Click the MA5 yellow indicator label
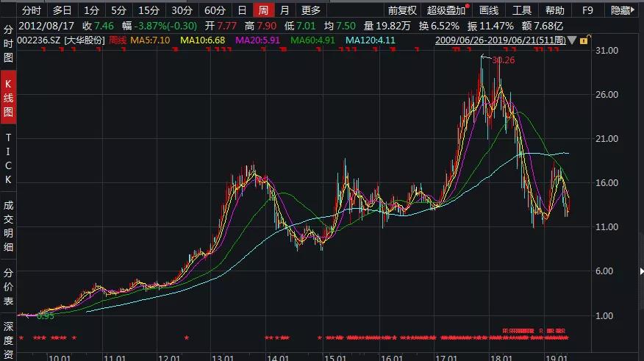Screen dimensions: 644x361 [150, 40]
